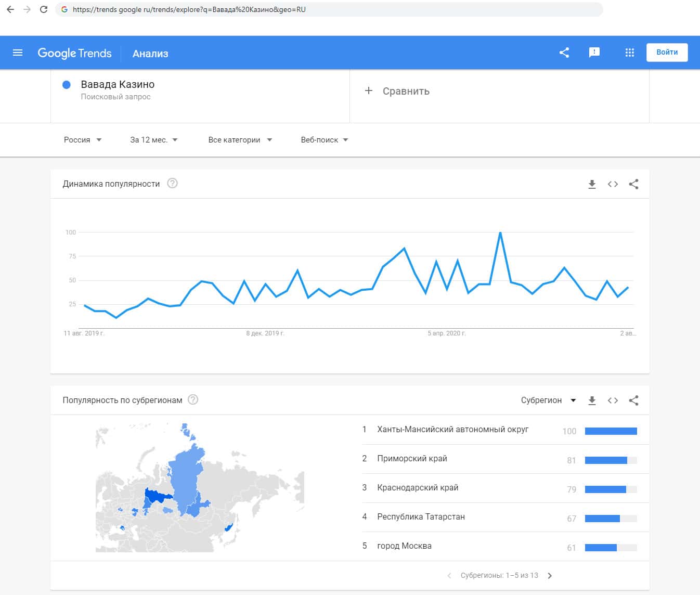Expand the Все категории dropdown
The height and width of the screenshot is (595, 700).
coord(240,140)
